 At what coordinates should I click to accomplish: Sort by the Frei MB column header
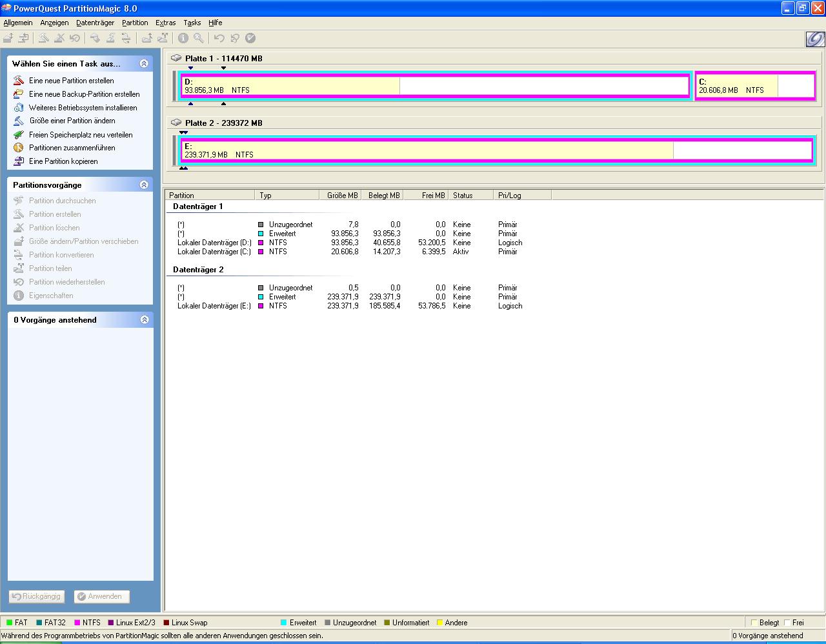(427, 195)
